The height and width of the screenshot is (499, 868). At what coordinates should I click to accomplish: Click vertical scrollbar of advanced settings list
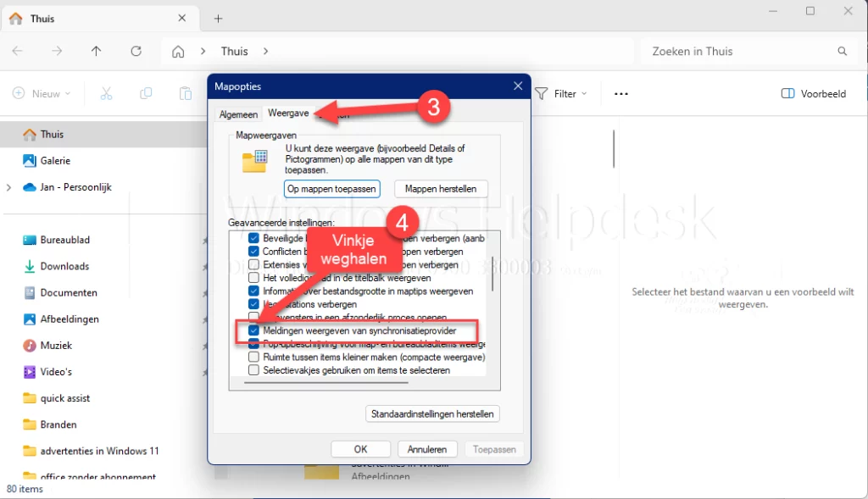(492, 274)
